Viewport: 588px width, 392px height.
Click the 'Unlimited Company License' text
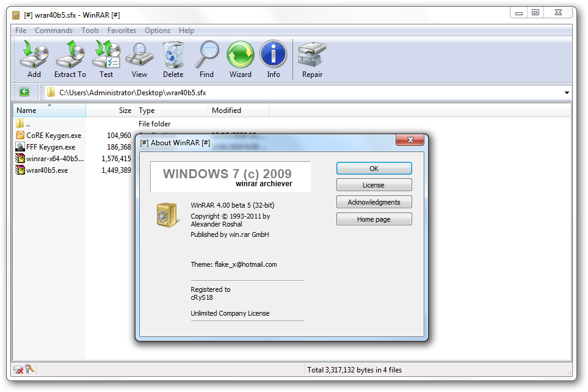[x=230, y=313]
